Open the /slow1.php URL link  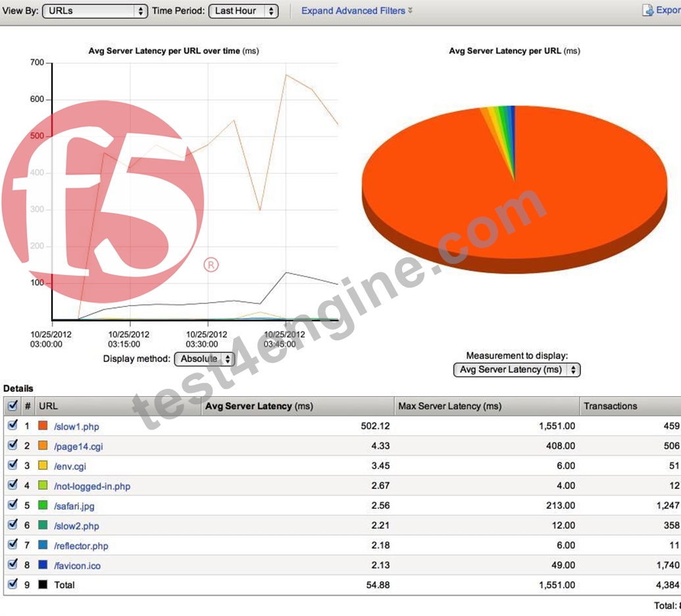click(x=76, y=426)
